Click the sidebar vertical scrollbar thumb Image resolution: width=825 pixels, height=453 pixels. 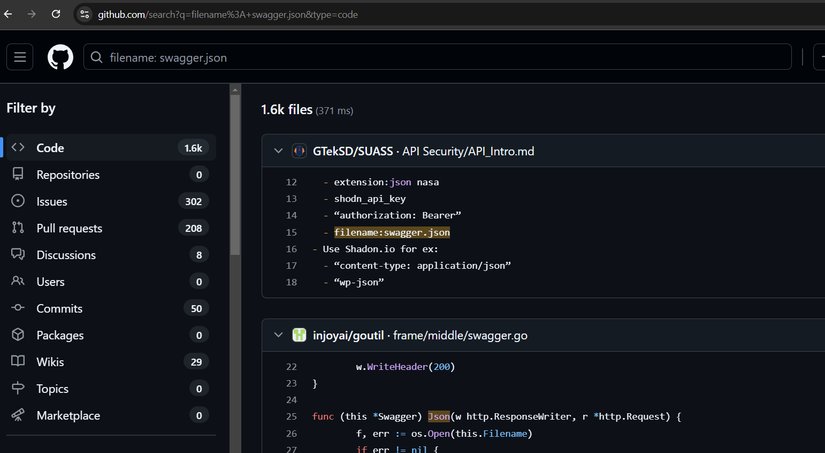pyautogui.click(x=235, y=175)
